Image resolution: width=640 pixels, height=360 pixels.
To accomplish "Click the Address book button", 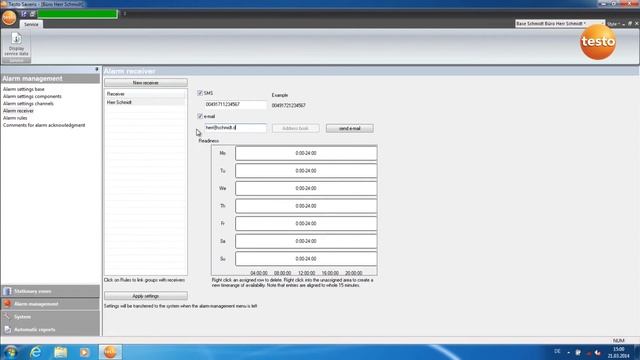I will click(x=296, y=129).
